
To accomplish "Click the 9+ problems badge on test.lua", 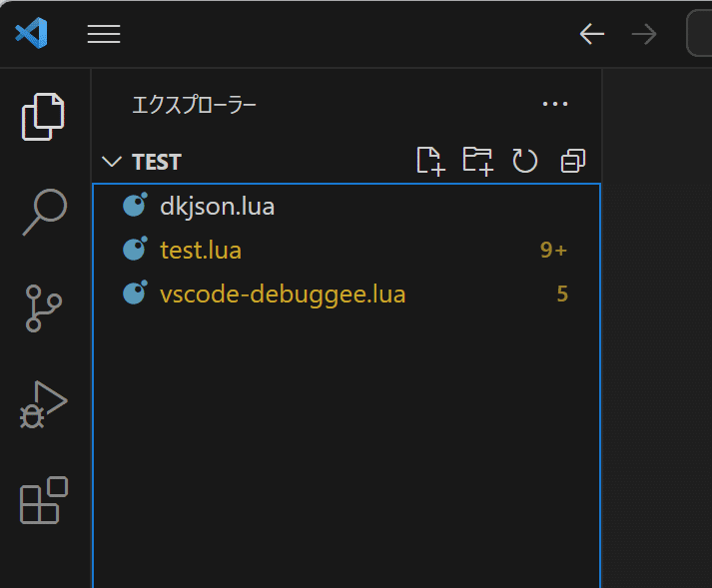I will [x=553, y=250].
